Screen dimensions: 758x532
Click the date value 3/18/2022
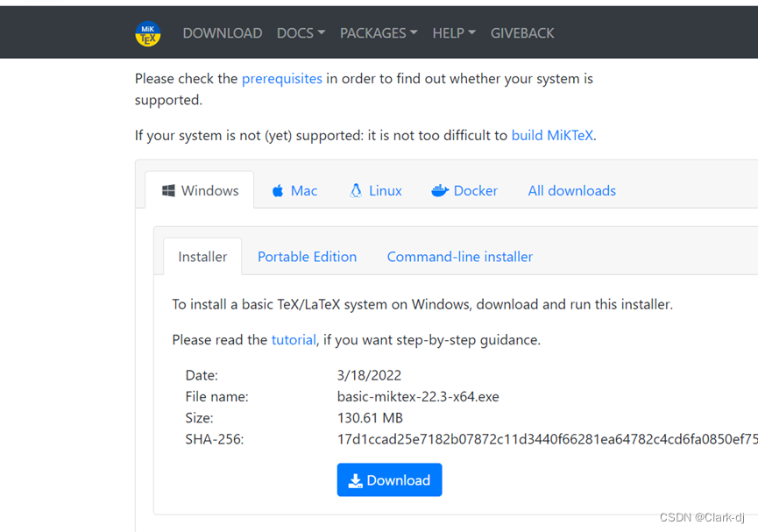[369, 375]
